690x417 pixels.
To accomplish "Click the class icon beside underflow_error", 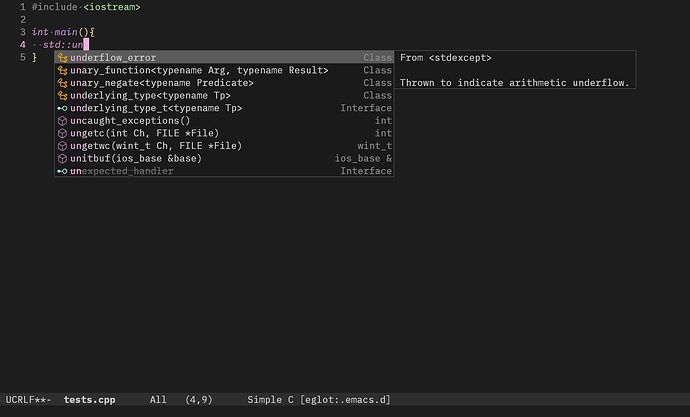I will click(x=62, y=58).
